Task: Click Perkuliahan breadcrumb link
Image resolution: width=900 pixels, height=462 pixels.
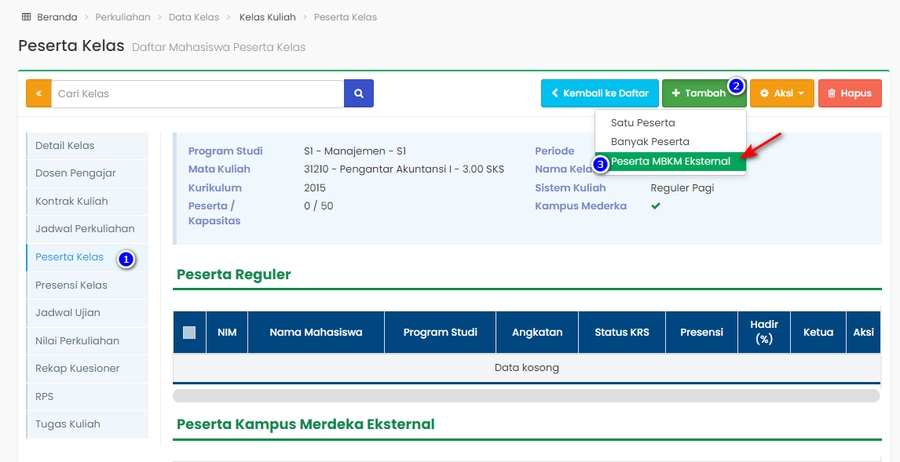Action: point(125,17)
